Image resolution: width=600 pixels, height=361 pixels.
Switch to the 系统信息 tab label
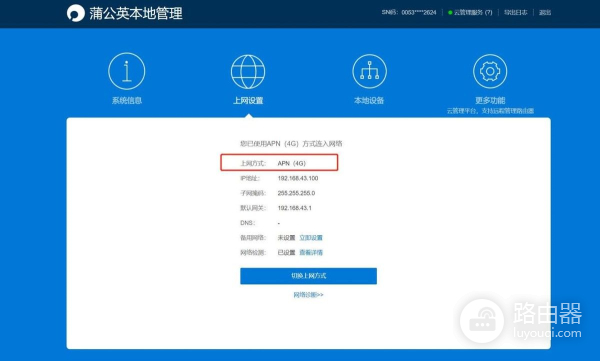(127, 100)
